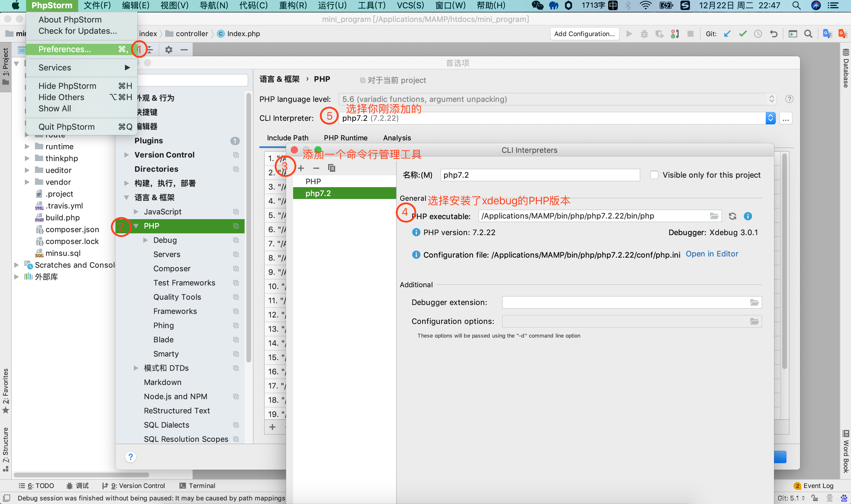Viewport: 851px width, 504px height.
Task: Click Git Commit checkmark icon
Action: (x=743, y=34)
